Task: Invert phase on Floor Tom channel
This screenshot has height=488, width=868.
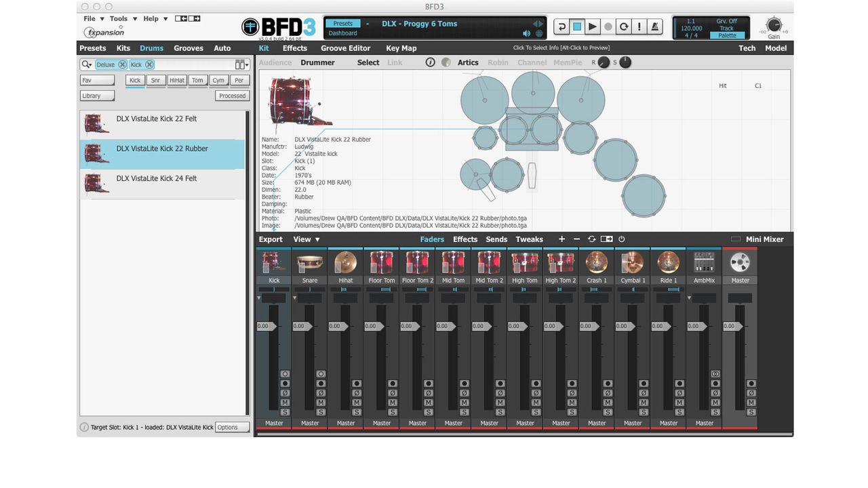Action: (393, 393)
